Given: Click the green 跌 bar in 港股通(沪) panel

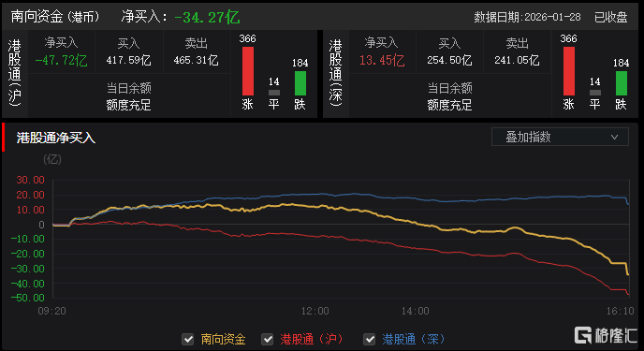Looking at the screenshot, I should click(x=300, y=83).
